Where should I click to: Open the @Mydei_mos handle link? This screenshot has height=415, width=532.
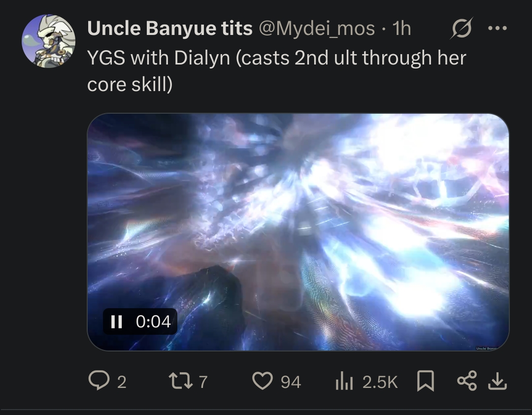pyautogui.click(x=317, y=29)
